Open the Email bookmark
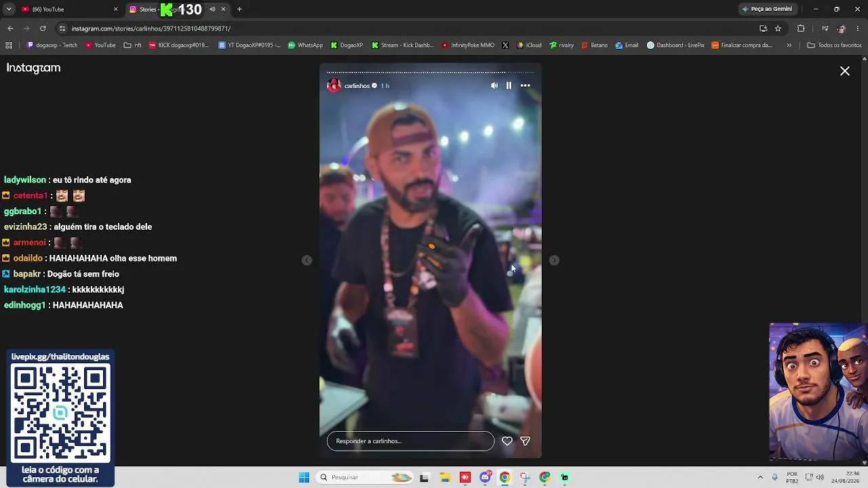 627,45
